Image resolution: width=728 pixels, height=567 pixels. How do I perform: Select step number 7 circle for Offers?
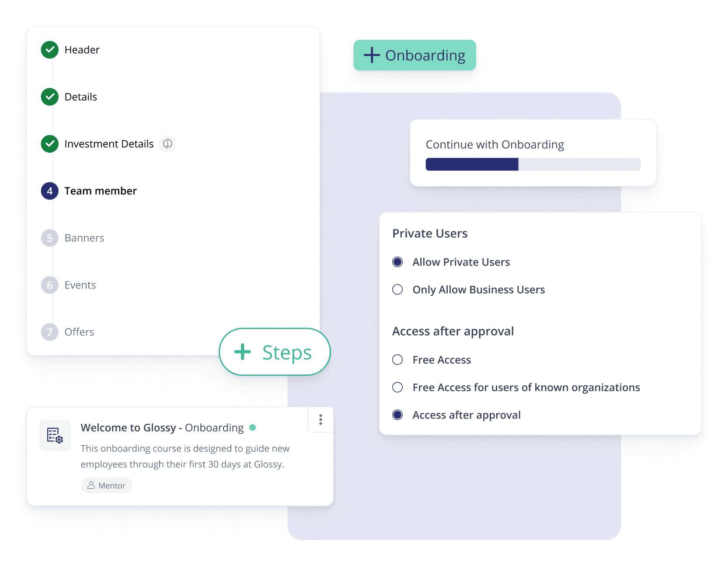[x=50, y=332]
